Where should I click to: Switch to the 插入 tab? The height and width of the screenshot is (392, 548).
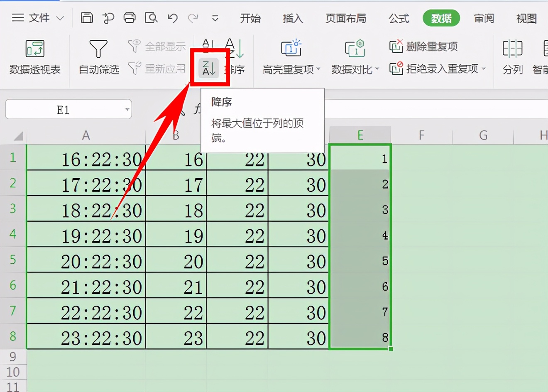coord(293,18)
